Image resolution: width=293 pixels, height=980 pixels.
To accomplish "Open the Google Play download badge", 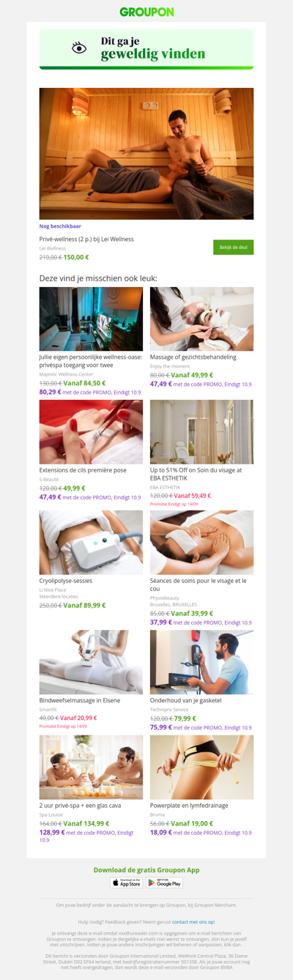I will pos(164,883).
